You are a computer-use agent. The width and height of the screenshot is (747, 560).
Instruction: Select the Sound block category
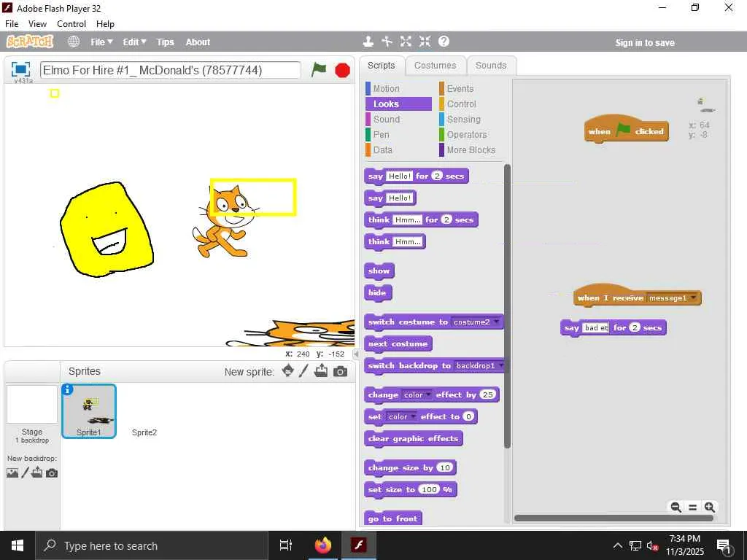click(x=398, y=119)
